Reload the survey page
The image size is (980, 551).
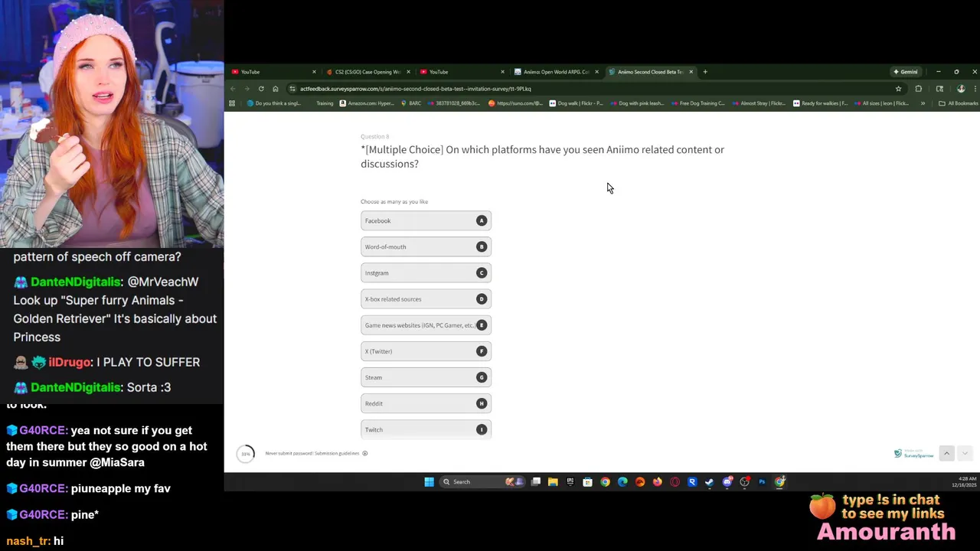click(x=261, y=89)
